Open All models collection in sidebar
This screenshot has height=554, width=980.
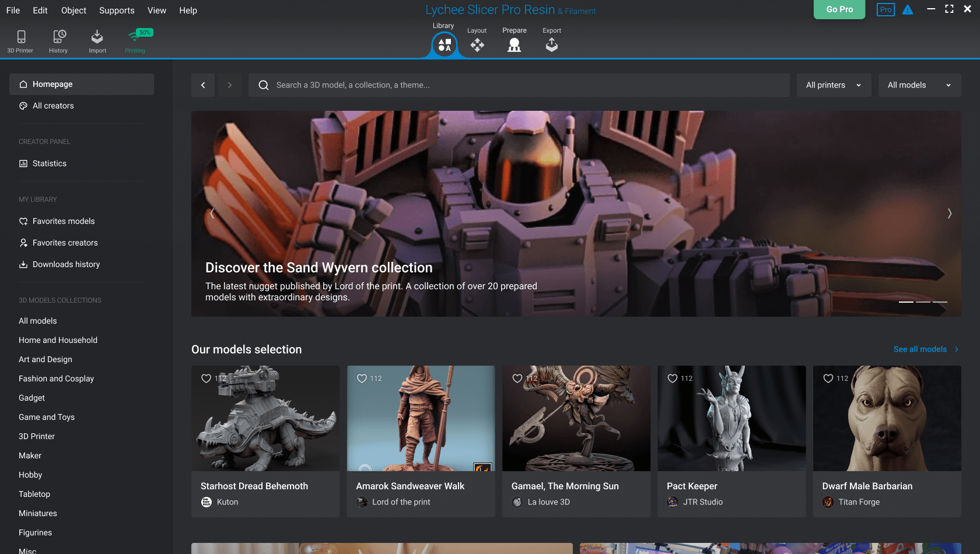(x=38, y=321)
